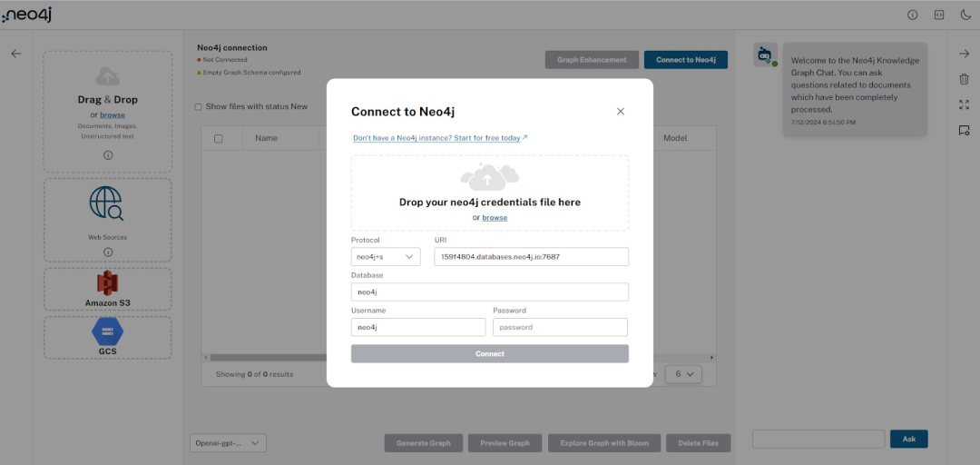Clear chat with trash icon

point(964,79)
